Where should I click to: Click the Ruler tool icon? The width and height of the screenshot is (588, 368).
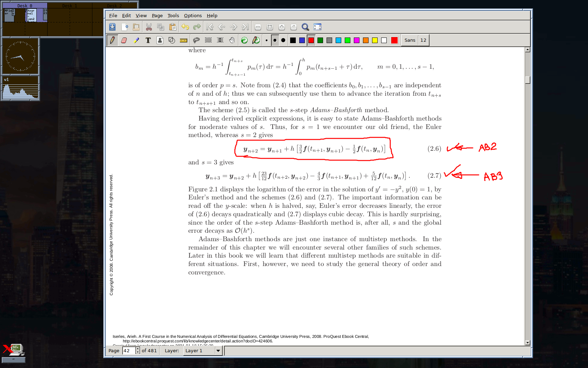pos(183,40)
